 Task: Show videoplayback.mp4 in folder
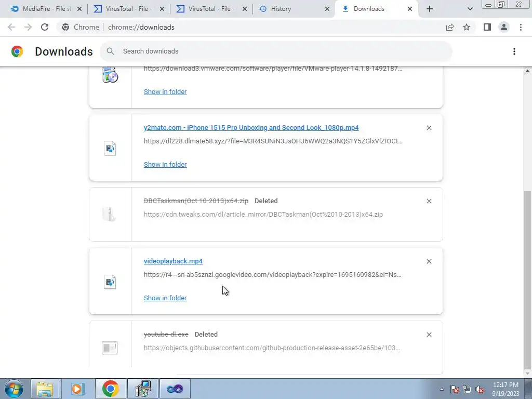point(165,298)
